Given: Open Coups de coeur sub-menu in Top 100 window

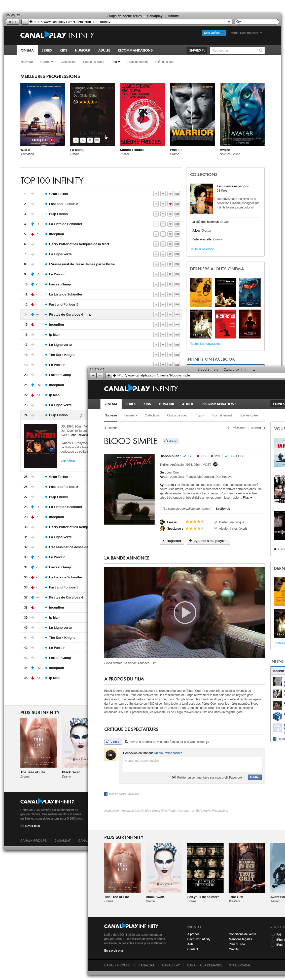Looking at the screenshot, I should click(94, 62).
